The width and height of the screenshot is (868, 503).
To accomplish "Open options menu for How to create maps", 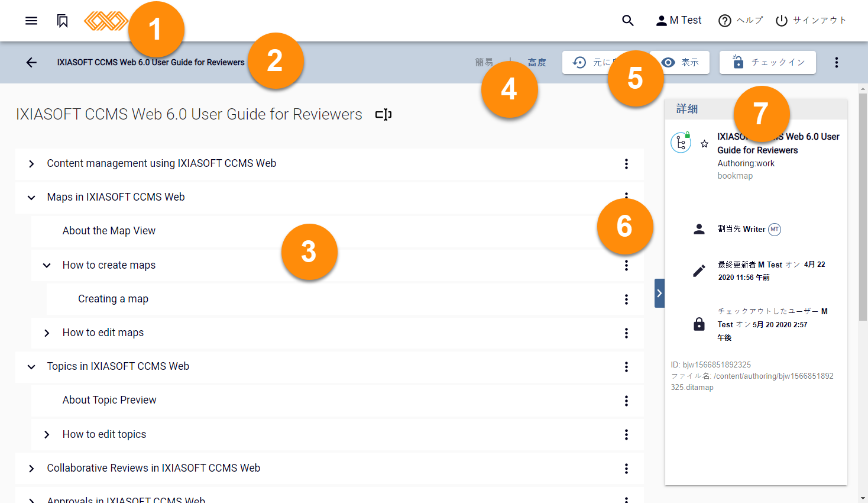I will click(x=626, y=266).
